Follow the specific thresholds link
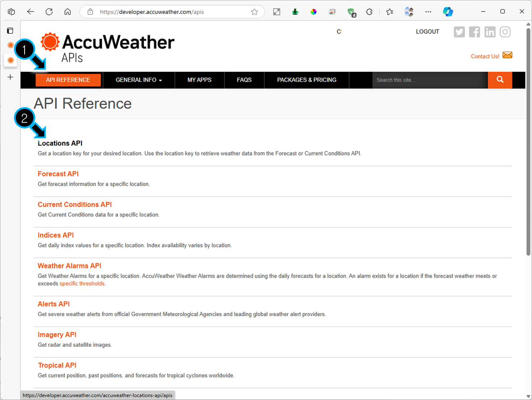 tap(83, 283)
